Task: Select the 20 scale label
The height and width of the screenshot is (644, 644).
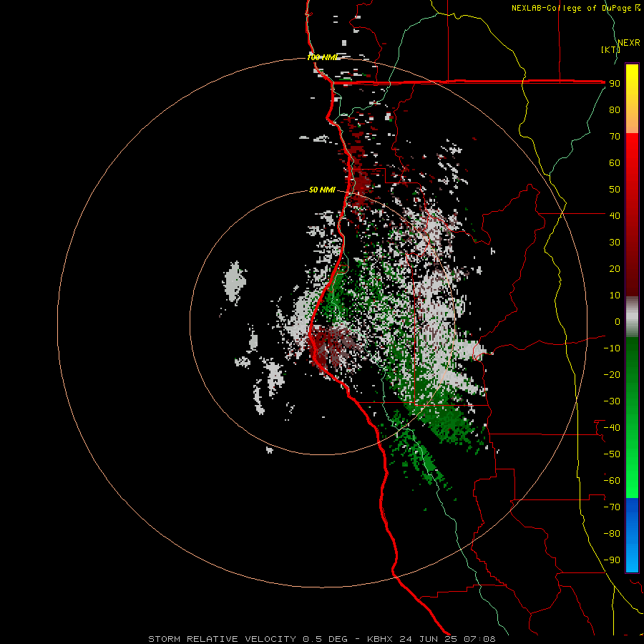Action: pyautogui.click(x=615, y=269)
